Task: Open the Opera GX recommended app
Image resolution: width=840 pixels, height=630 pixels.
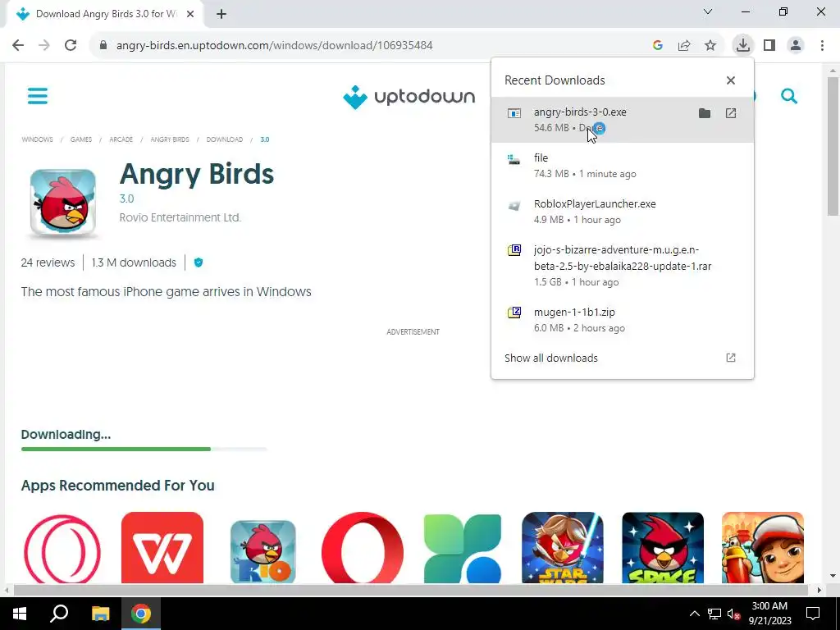Action: [62, 547]
